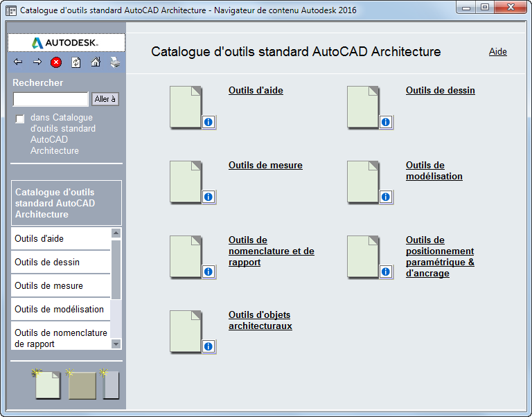This screenshot has height=417, width=532.
Task: Minimize the content browser window
Action: point(466,8)
